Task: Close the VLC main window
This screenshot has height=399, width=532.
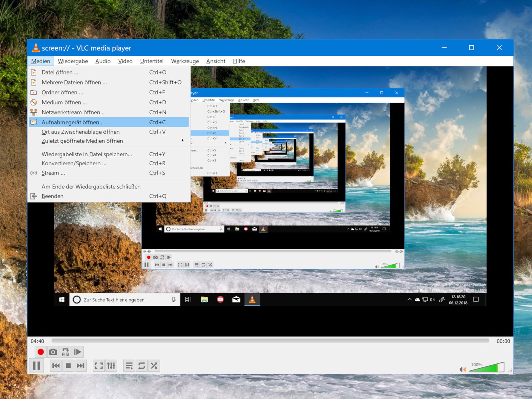Action: coord(499,48)
